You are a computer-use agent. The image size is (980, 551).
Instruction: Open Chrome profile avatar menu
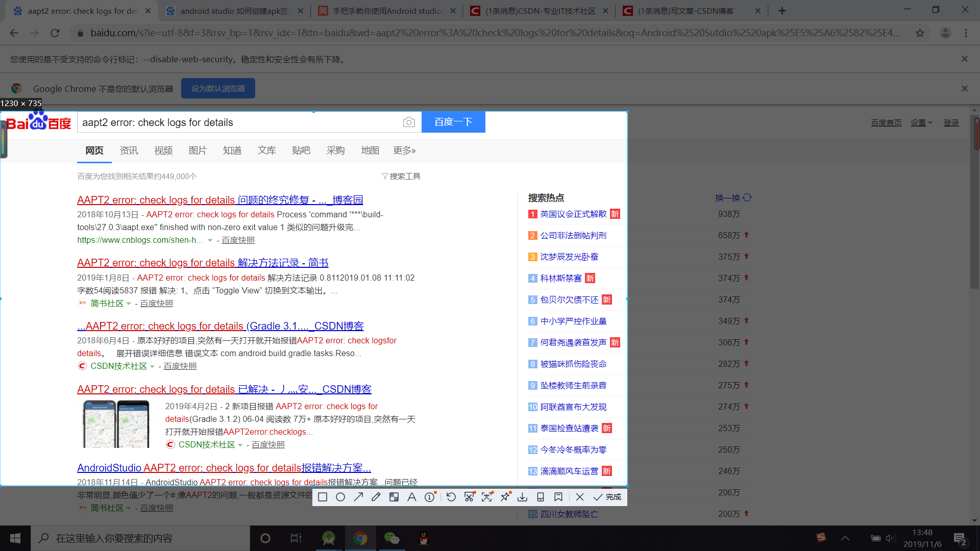(x=945, y=33)
